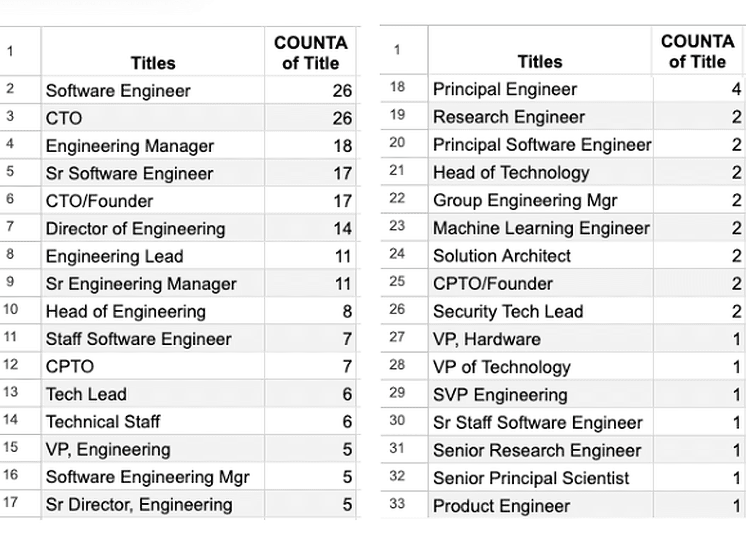The image size is (746, 560).
Task: Select the Software Engineer title cell
Action: pyautogui.click(x=153, y=90)
